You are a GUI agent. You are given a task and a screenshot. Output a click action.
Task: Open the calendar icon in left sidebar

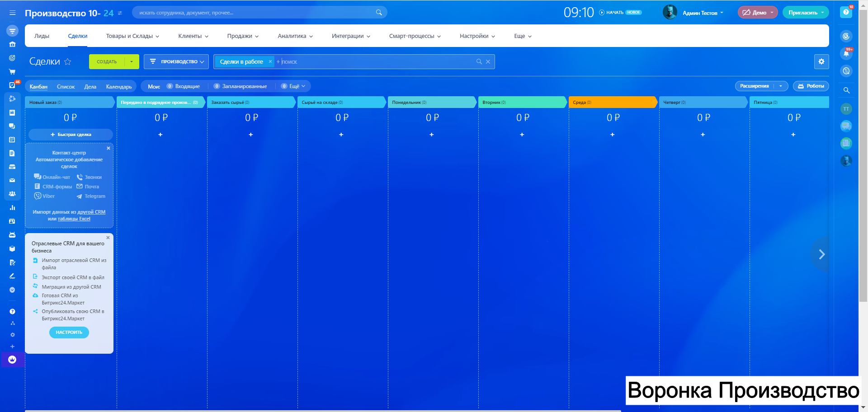[12, 140]
